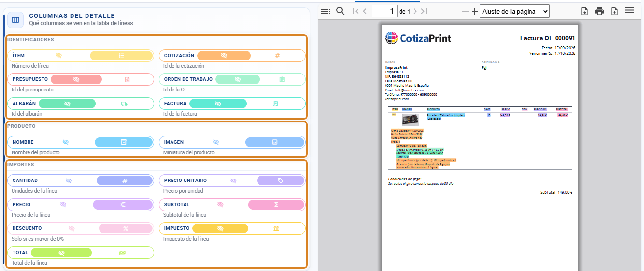Viewport: 644px width, 271px height.
Task: Show the PRESUPUESTO column with the document icon
Action: click(x=127, y=79)
